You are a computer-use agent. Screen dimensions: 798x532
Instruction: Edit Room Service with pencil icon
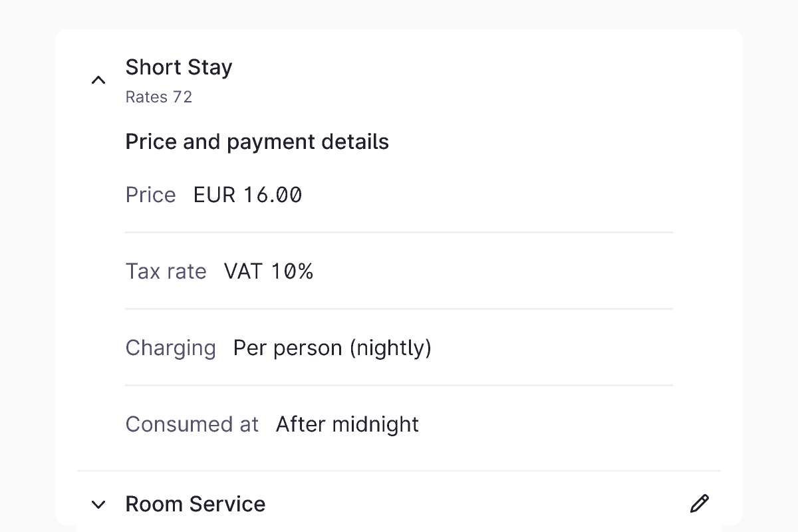700,503
